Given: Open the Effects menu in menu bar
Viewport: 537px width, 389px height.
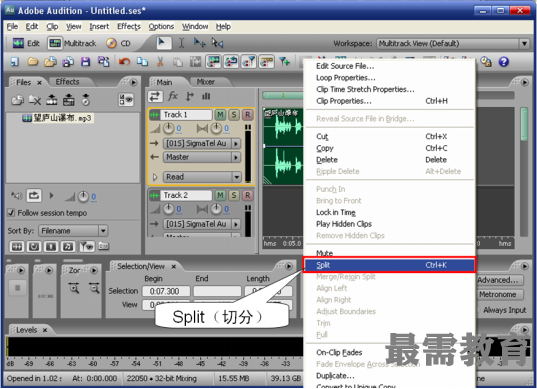Looking at the screenshot, I should tap(129, 26).
